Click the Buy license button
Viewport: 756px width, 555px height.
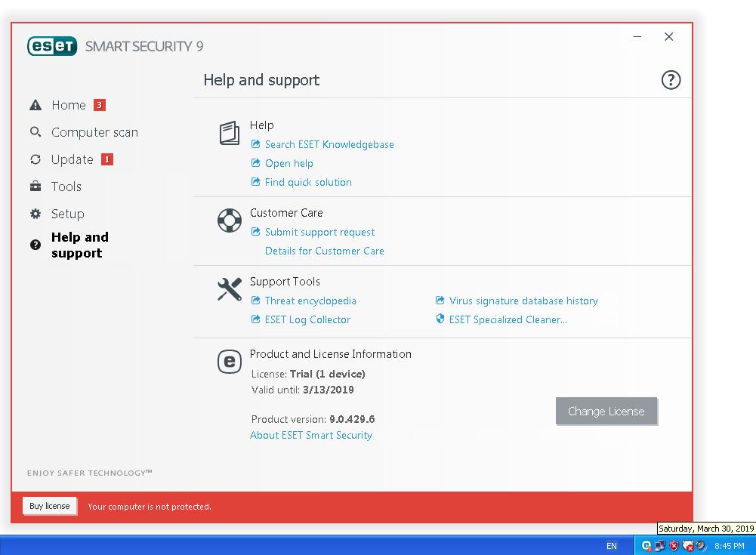coord(50,507)
